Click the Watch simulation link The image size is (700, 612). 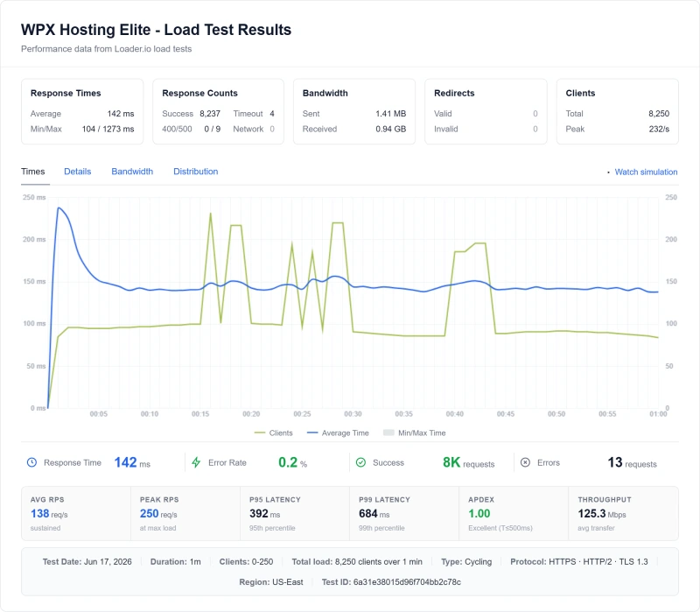(646, 172)
